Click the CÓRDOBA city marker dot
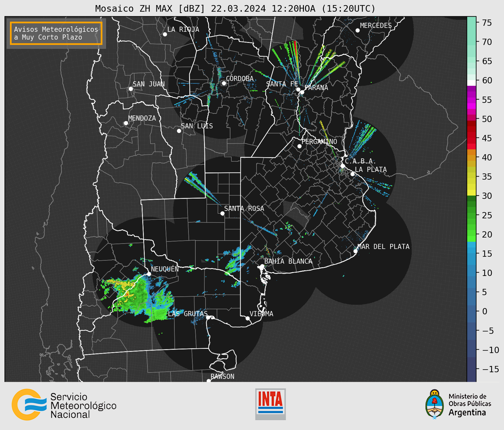 pyautogui.click(x=224, y=83)
